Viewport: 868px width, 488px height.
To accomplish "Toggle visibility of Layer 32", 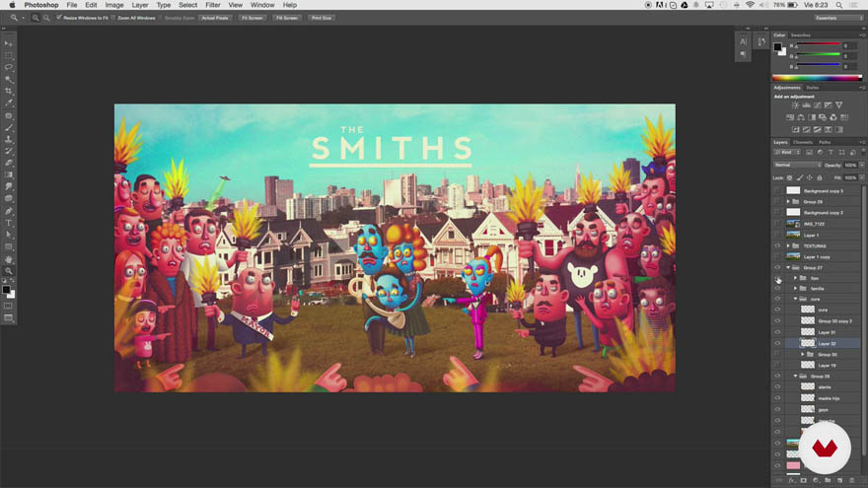I will [777, 343].
